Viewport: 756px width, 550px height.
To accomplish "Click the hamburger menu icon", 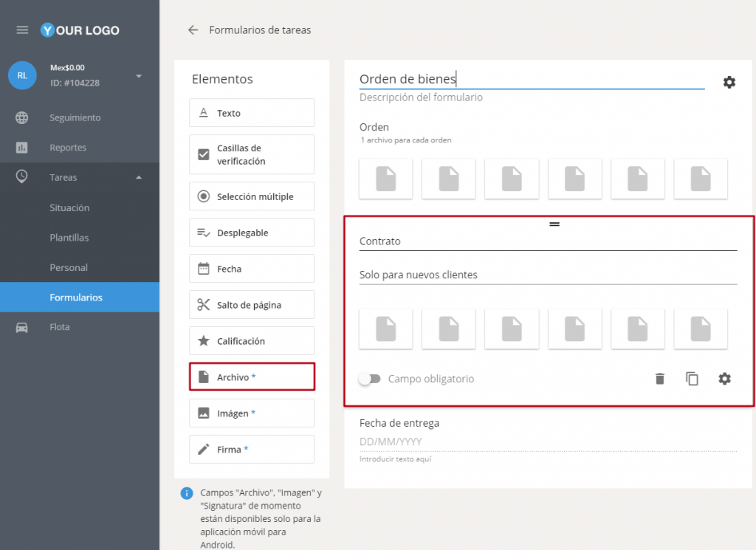I will (x=22, y=30).
